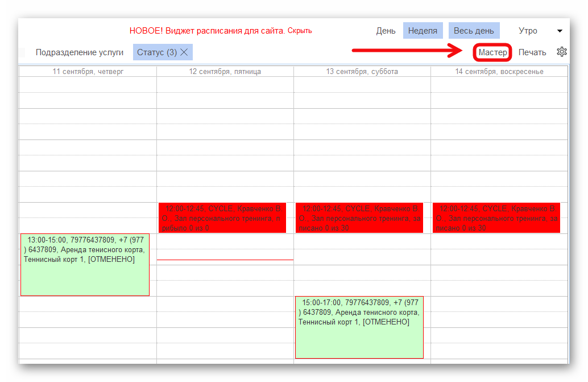
Task: Toggle the Весь день option
Action: point(474,31)
